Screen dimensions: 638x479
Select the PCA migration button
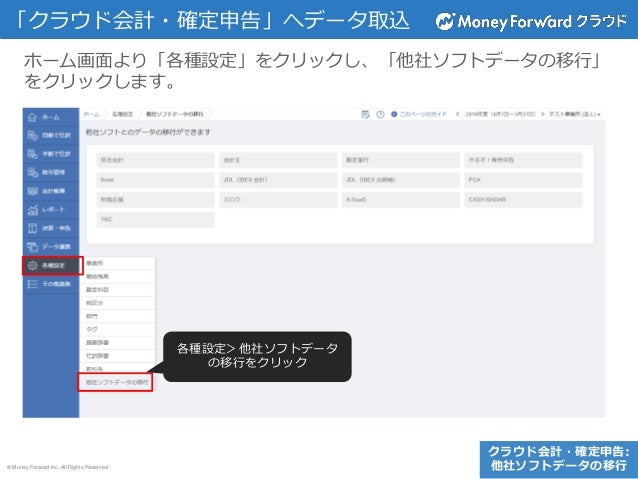point(523,180)
